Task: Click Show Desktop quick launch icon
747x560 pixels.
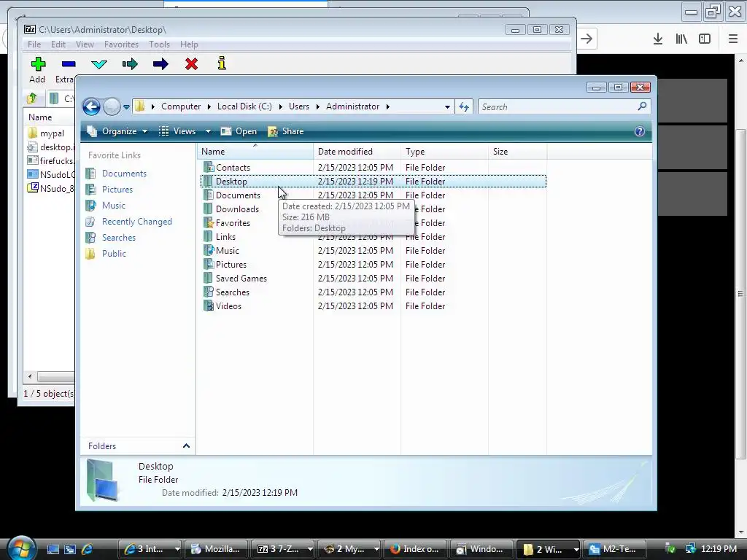Action: tap(53, 549)
